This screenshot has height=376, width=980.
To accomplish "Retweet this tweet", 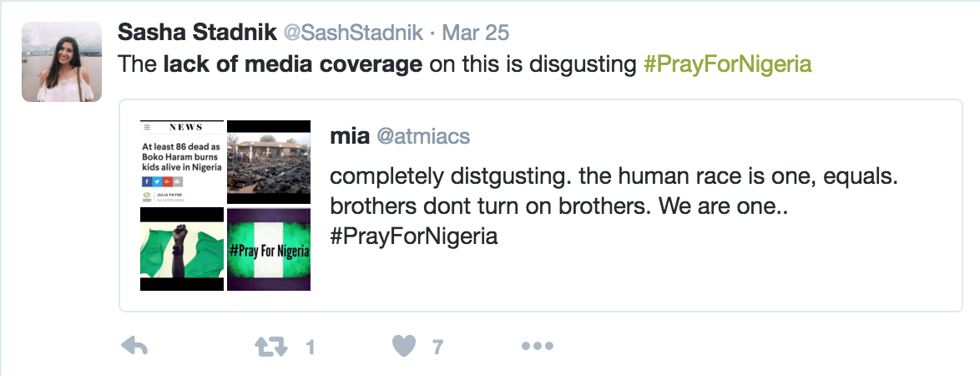I will tap(270, 346).
